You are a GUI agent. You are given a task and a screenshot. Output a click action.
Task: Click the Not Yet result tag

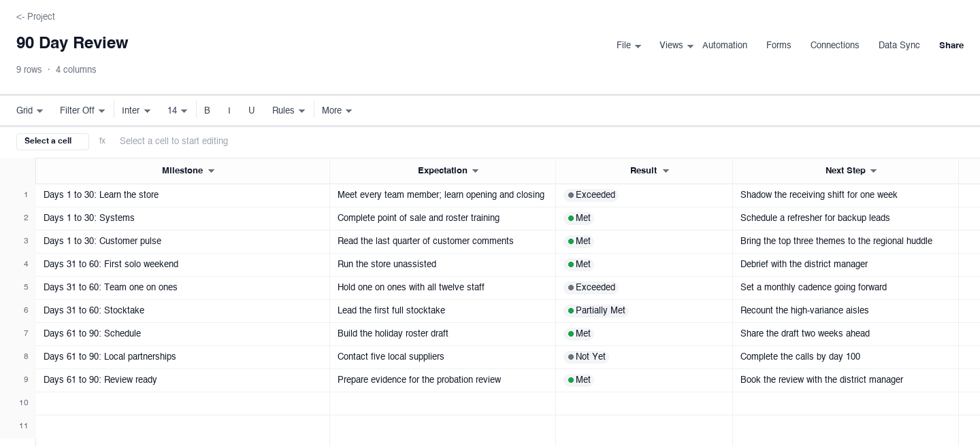(x=586, y=357)
